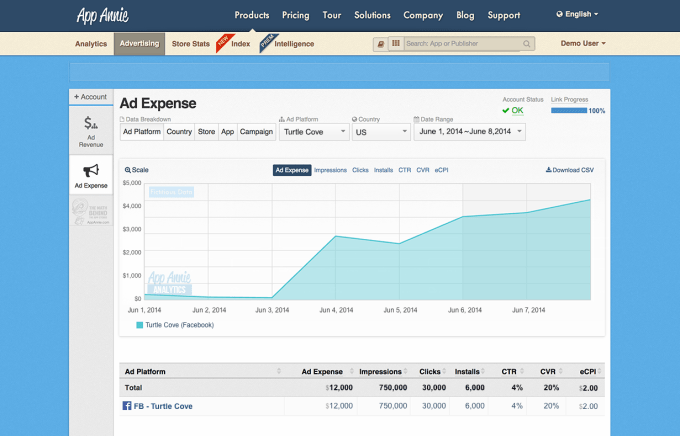680x436 pixels.
Task: Click the Ad Expense megaphone icon
Action: pos(91,171)
